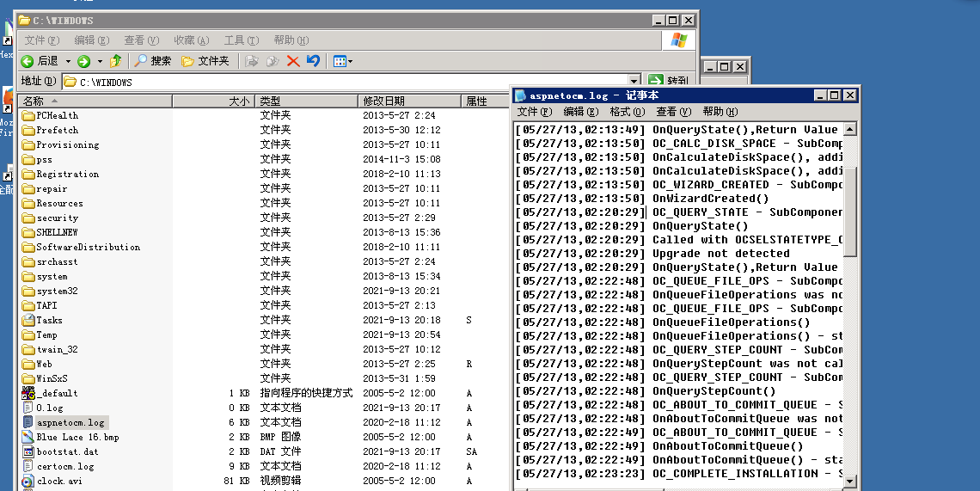Open the back history dropdown arrow
This screenshot has width=980, height=491.
[x=68, y=61]
